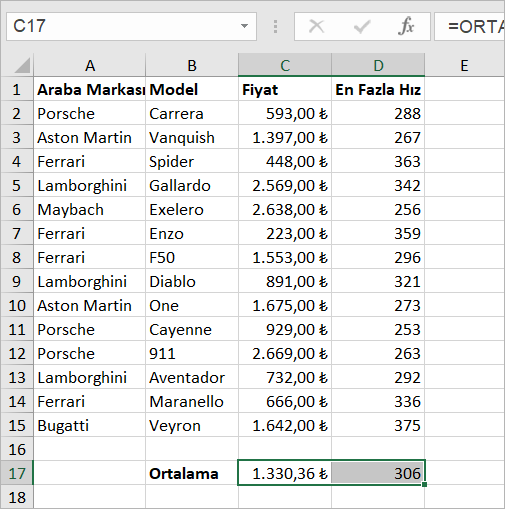Select the Aventador cell
Viewport: 505px width, 509px height.
click(x=192, y=377)
